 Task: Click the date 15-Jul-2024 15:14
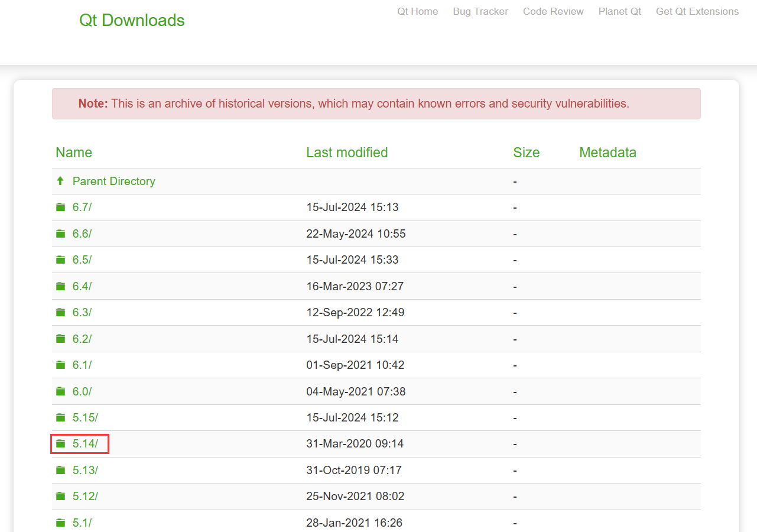point(352,339)
